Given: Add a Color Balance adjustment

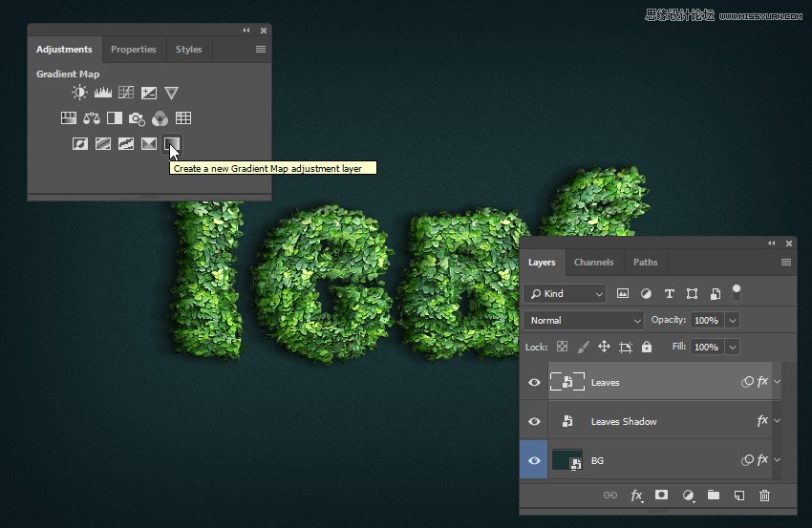Looking at the screenshot, I should coord(92,118).
